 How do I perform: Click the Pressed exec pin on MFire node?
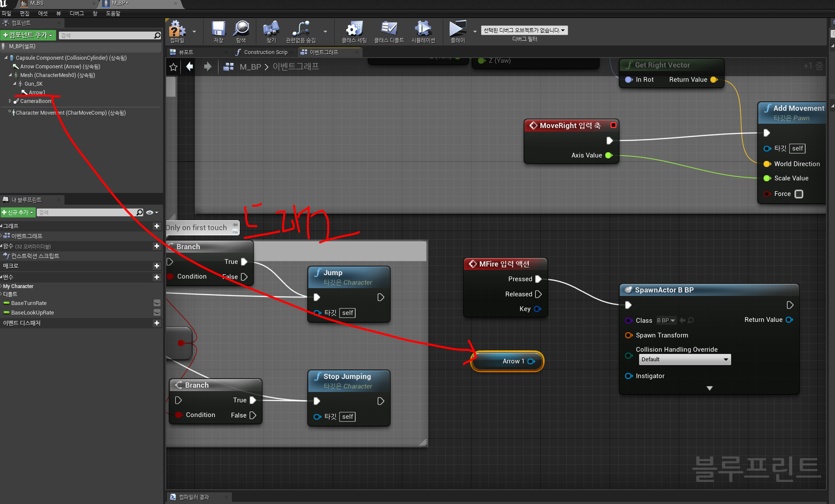coord(538,279)
